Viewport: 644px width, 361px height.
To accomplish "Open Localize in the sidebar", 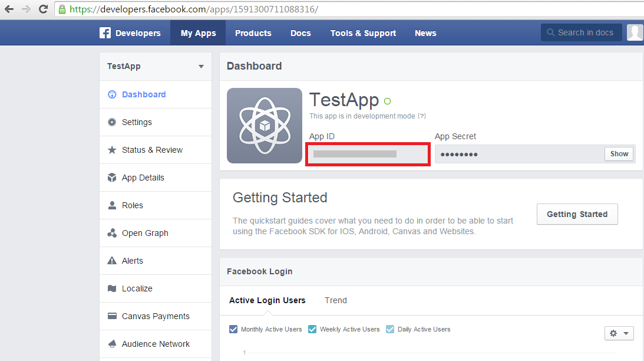I will coord(155,288).
